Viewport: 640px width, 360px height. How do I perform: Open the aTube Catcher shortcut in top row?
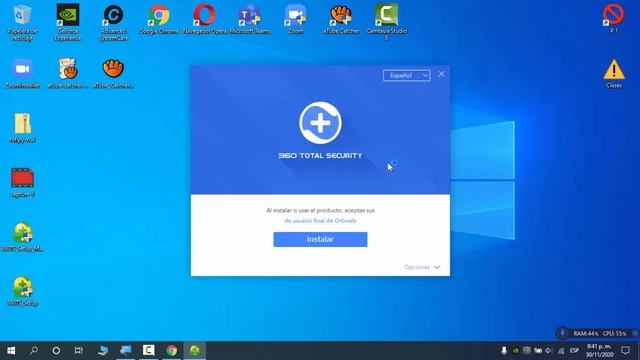coord(341,19)
